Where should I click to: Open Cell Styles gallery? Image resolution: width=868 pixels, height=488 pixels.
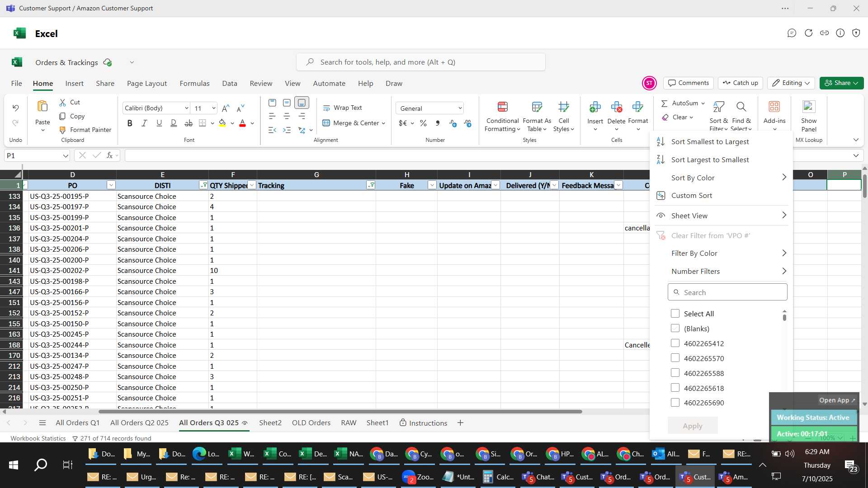[564, 117]
